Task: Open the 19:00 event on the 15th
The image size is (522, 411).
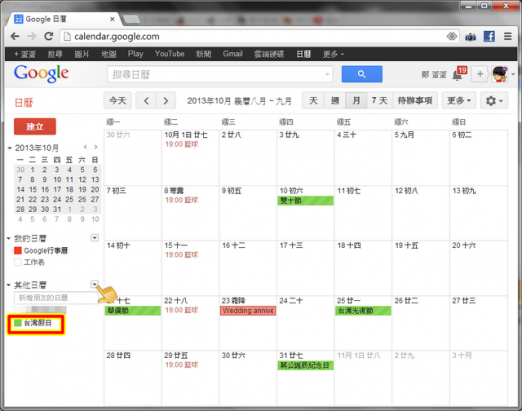Action: pos(181,255)
